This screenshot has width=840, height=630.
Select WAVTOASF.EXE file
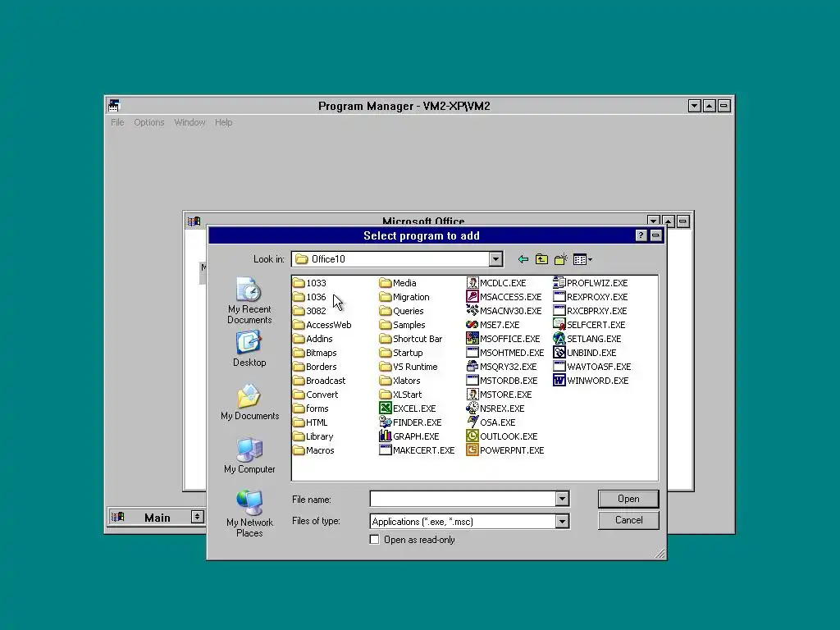[592, 367]
